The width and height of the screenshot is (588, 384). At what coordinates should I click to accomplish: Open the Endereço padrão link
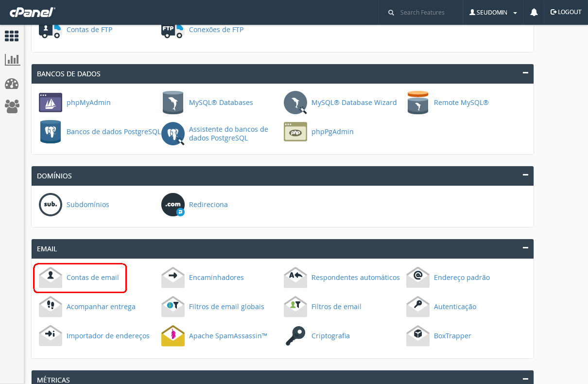tap(462, 278)
